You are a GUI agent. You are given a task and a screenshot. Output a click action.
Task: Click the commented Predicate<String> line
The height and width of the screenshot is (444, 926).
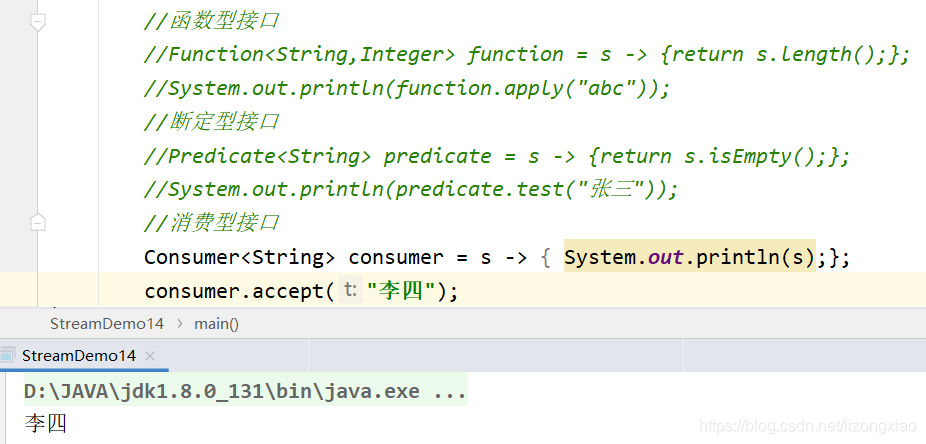click(x=498, y=156)
